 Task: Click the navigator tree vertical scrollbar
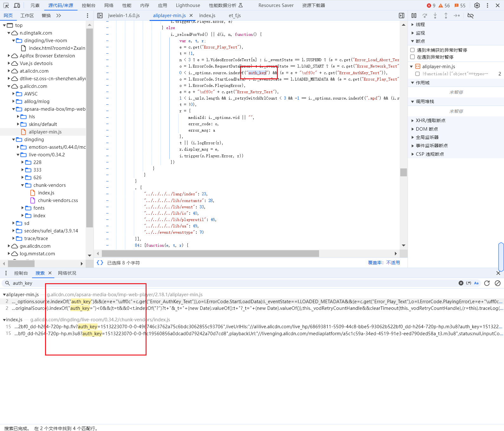tap(89, 128)
